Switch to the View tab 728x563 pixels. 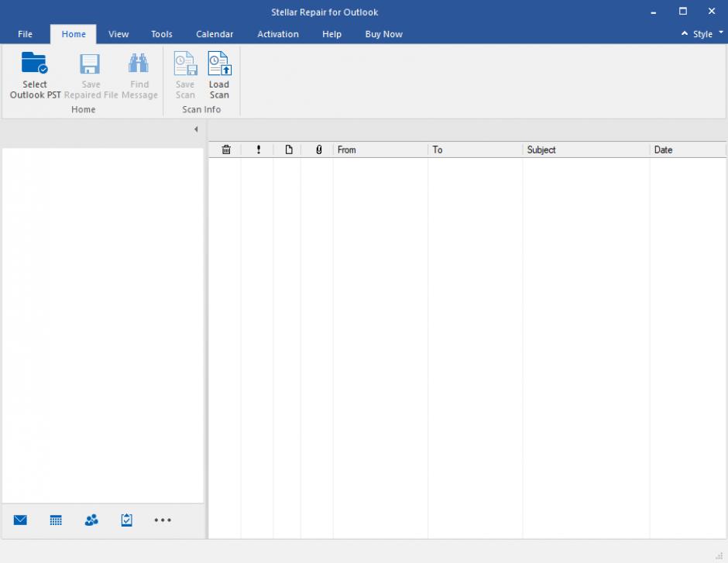pos(118,34)
